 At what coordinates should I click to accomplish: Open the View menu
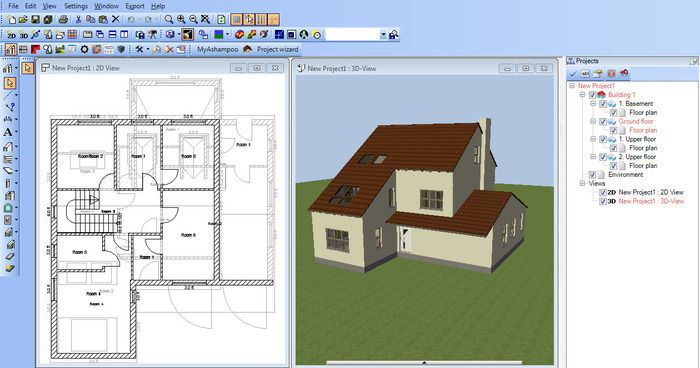50,6
